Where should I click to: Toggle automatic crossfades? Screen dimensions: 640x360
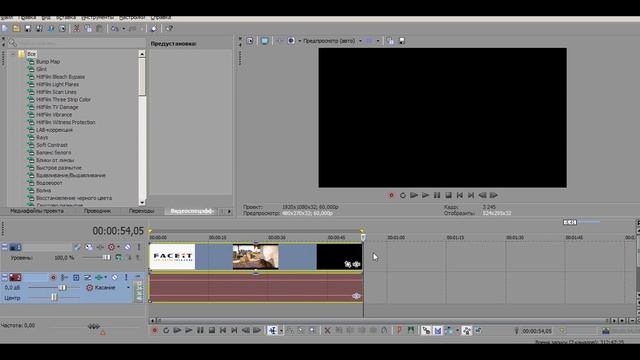click(438, 331)
